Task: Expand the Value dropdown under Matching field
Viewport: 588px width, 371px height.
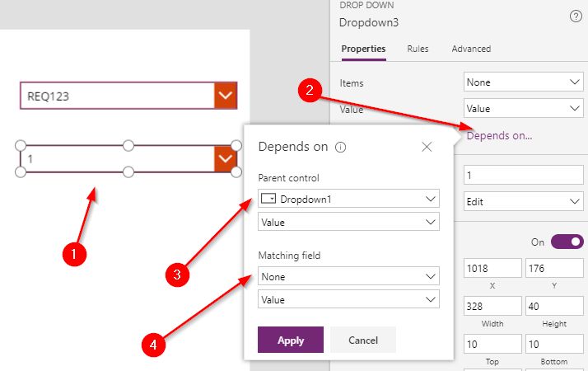Action: (348, 299)
